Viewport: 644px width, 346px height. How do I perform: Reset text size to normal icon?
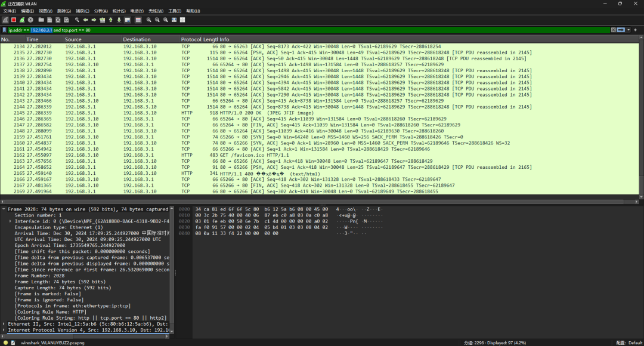(x=166, y=20)
